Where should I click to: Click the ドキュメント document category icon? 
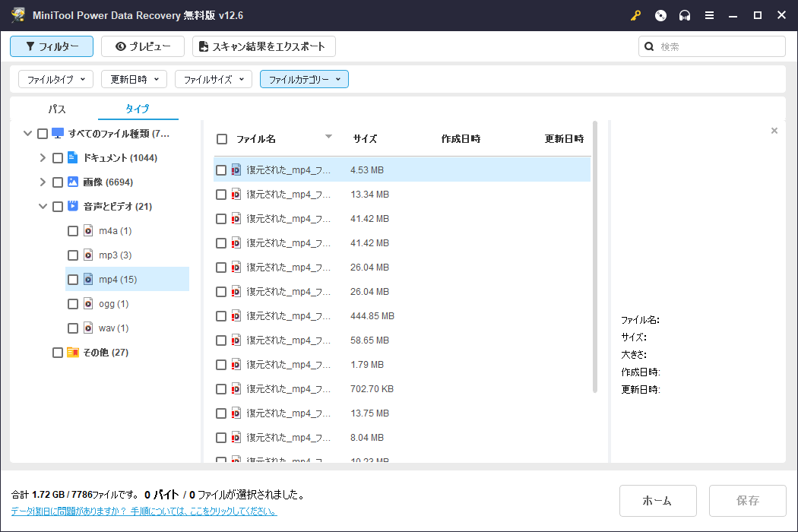[x=73, y=157]
